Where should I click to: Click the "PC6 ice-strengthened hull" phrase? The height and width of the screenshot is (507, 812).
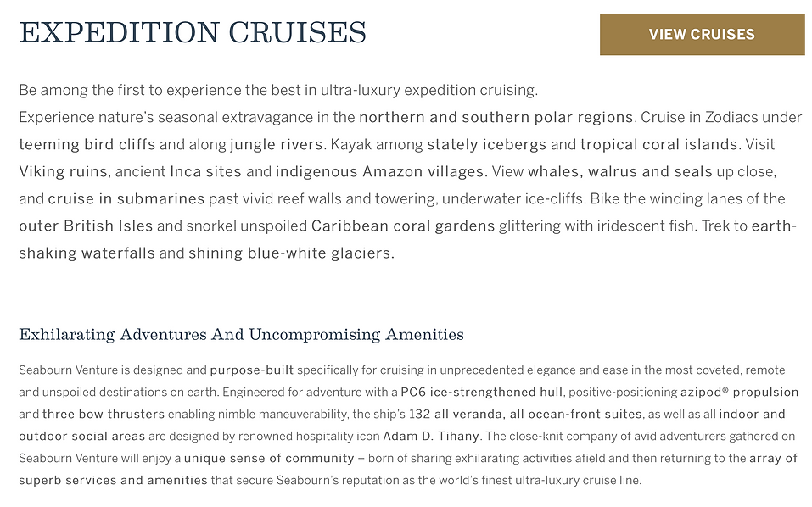[x=480, y=393]
